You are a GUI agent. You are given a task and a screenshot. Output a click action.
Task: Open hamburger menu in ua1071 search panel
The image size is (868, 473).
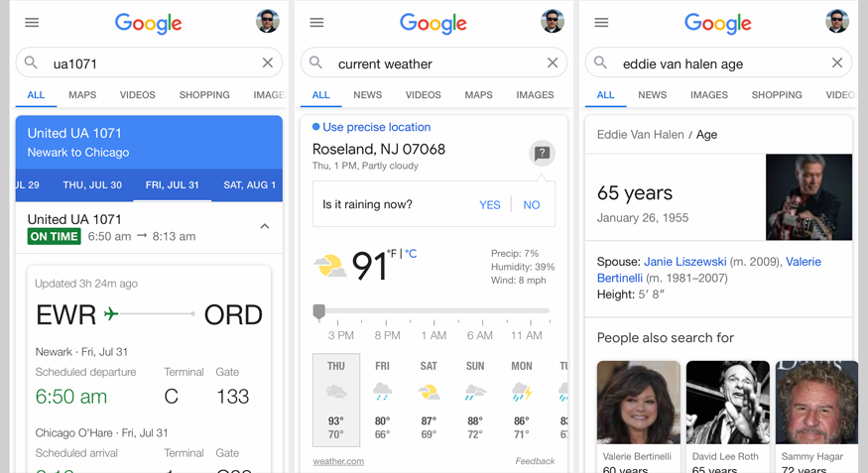click(32, 23)
